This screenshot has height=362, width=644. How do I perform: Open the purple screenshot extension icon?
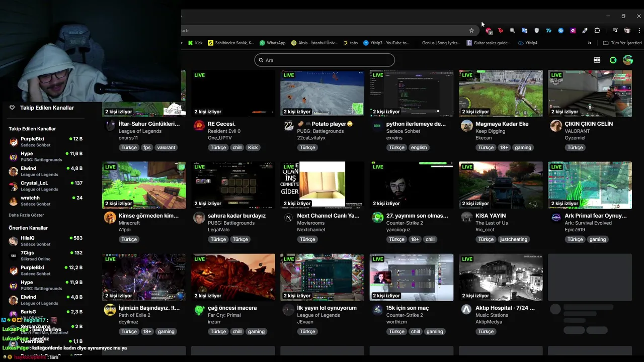tap(573, 31)
